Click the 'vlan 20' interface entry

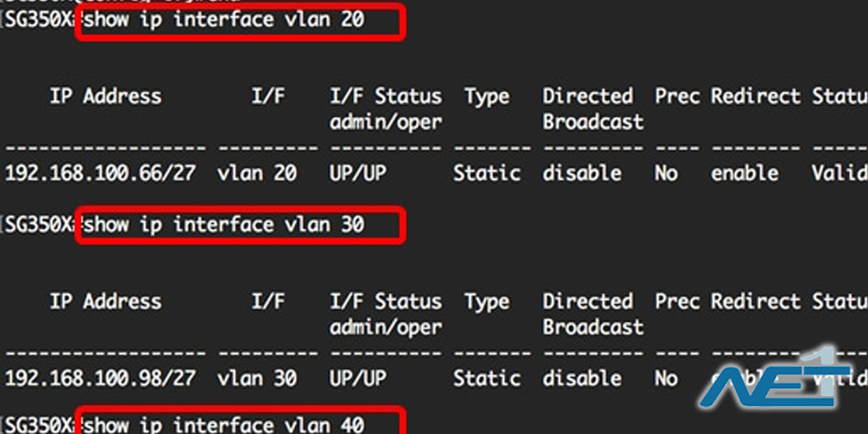[257, 174]
